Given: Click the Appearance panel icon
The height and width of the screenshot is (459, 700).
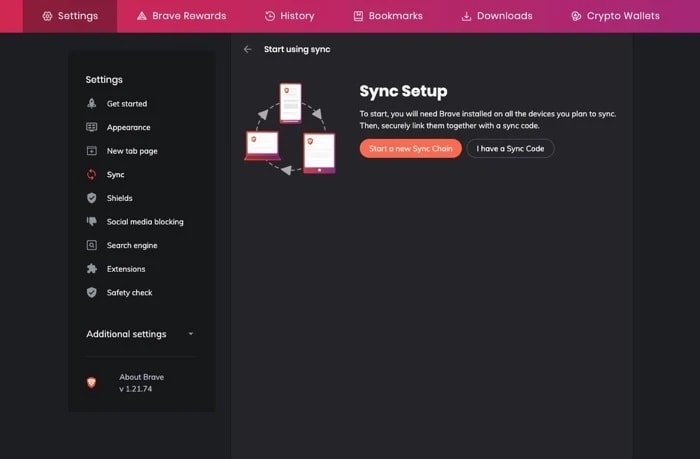Looking at the screenshot, I should point(92,127).
